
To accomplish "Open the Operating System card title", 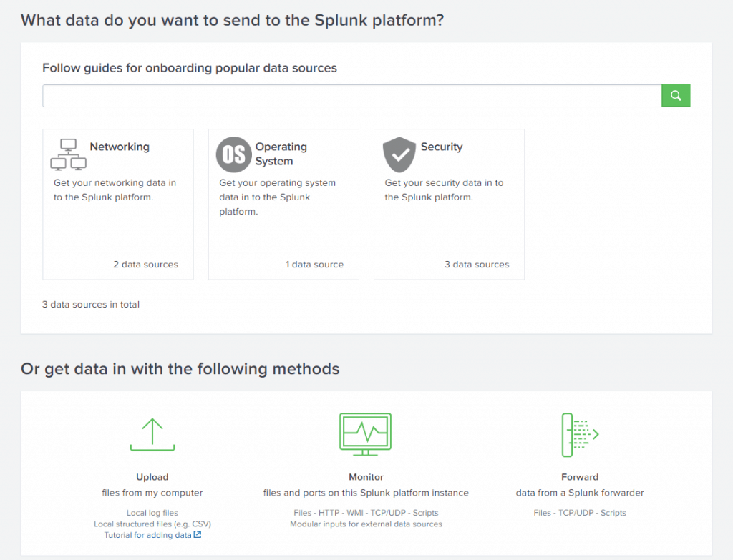I will (x=281, y=154).
